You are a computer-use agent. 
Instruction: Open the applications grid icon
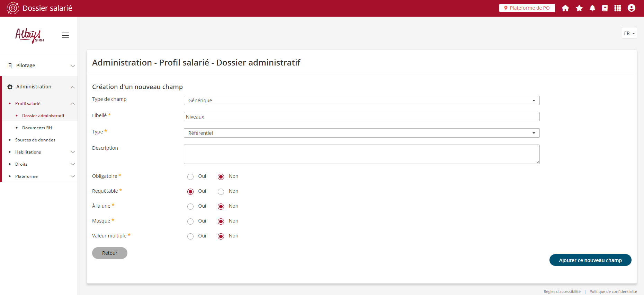(x=618, y=8)
